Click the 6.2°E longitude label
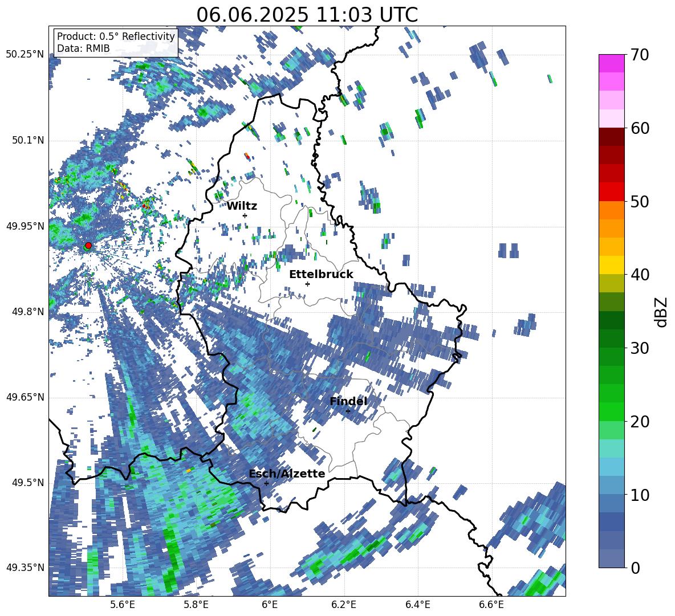Image resolution: width=675 pixels, height=616 pixels. (x=344, y=605)
